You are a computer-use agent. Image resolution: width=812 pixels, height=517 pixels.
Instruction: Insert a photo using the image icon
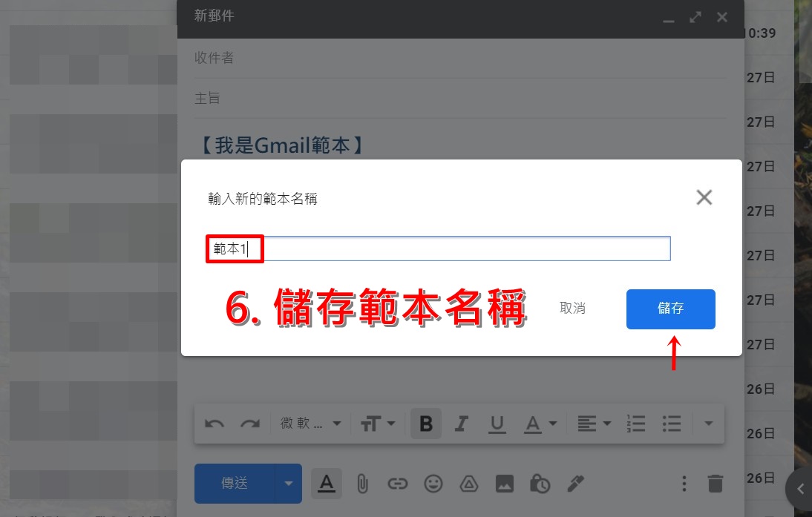pyautogui.click(x=505, y=484)
